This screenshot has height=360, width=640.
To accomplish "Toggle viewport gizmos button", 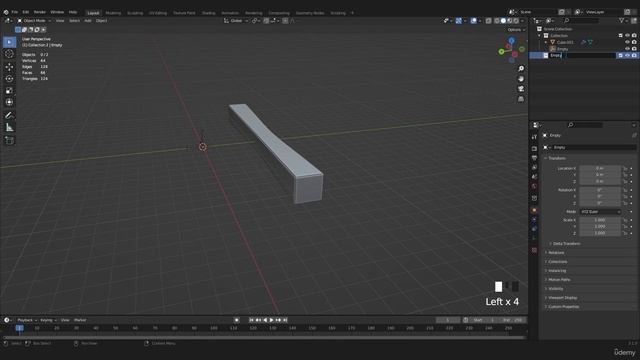I will pos(459,21).
